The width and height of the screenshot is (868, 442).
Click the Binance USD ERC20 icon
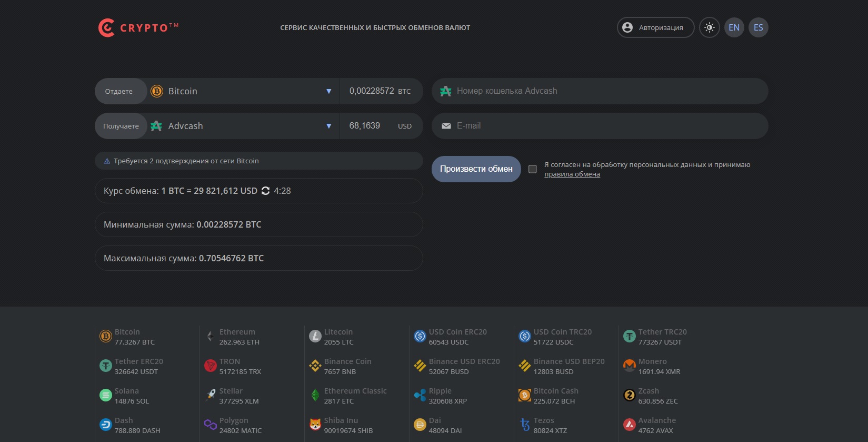[x=420, y=366]
